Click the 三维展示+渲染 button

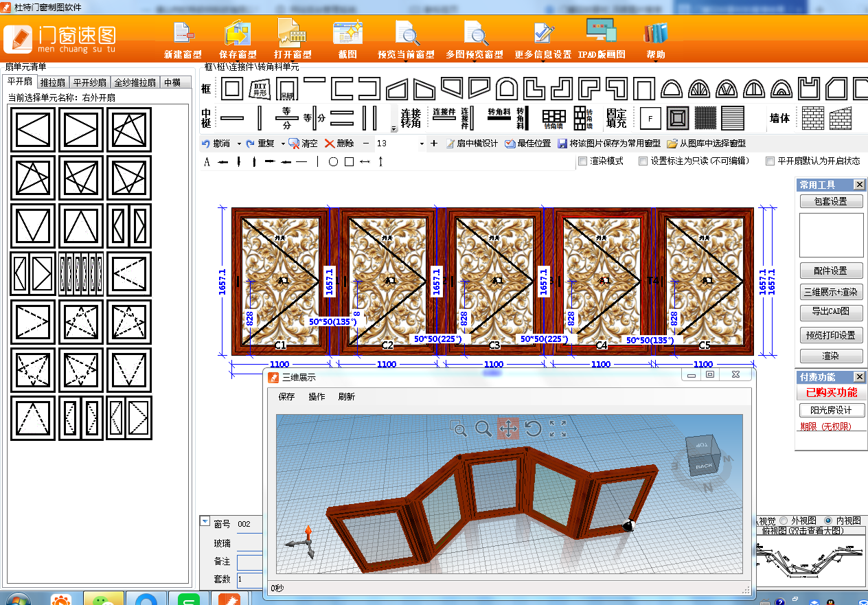(x=831, y=292)
